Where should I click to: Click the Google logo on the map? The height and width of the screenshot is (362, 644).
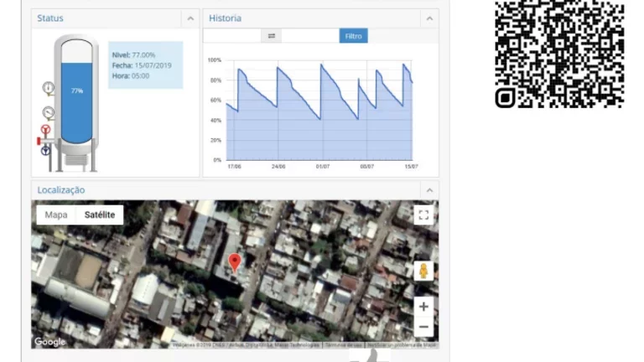point(49,342)
